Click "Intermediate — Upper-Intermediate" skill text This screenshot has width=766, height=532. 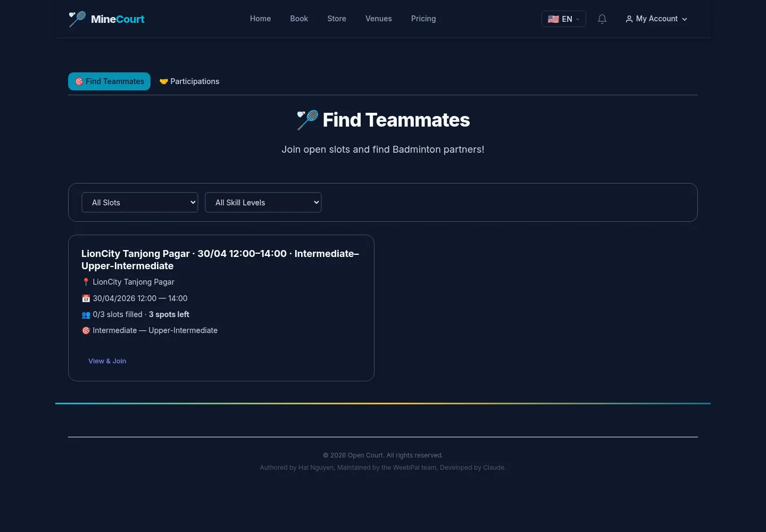(x=155, y=330)
